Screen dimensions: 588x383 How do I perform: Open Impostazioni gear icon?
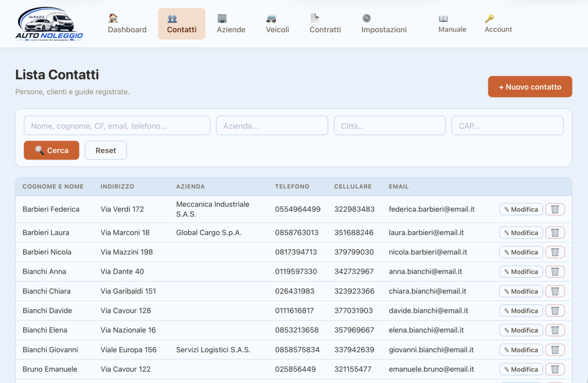(x=367, y=18)
